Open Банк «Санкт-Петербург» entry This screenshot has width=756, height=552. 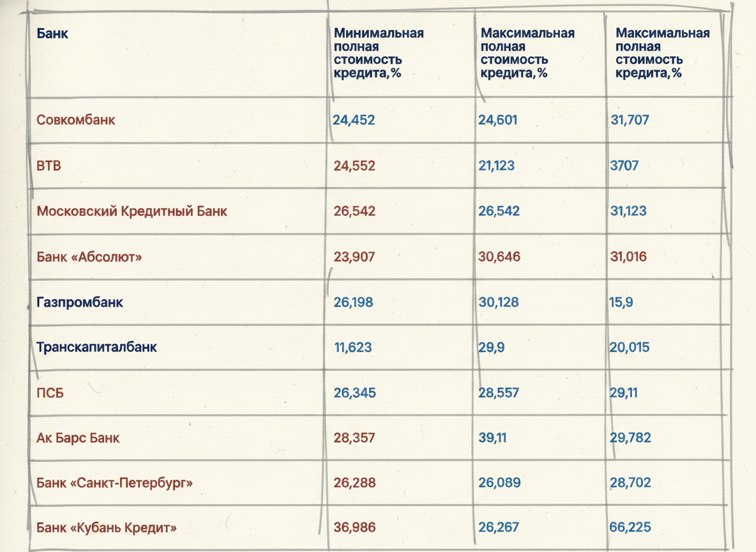(x=114, y=482)
